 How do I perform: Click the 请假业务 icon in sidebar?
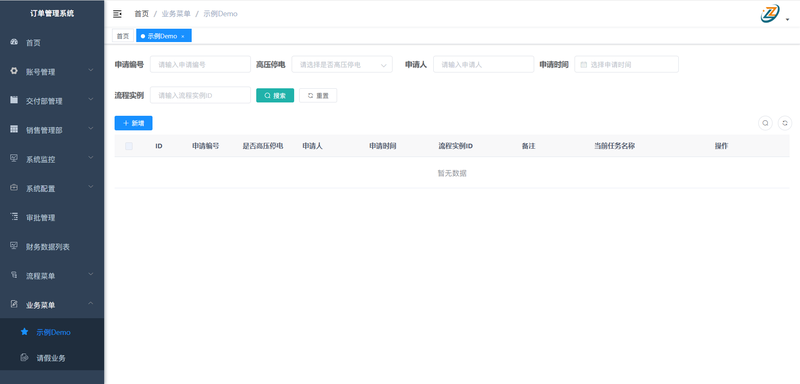[x=24, y=357]
